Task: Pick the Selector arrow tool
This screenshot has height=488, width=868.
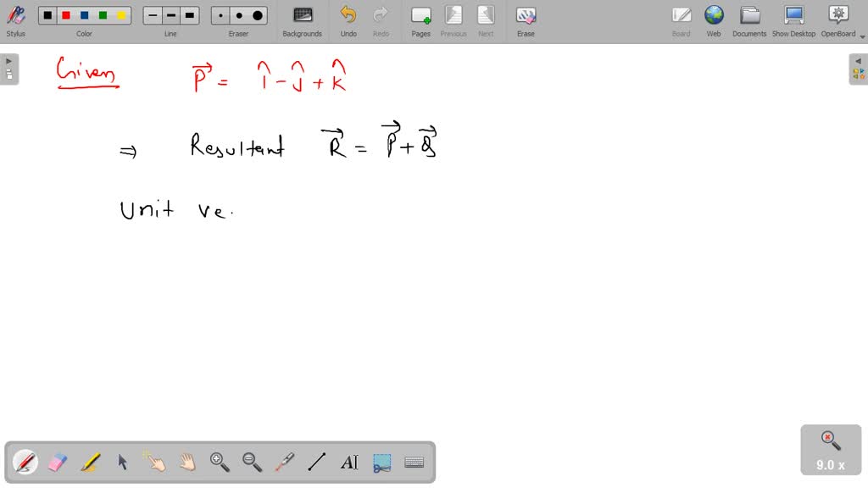Action: [122, 462]
